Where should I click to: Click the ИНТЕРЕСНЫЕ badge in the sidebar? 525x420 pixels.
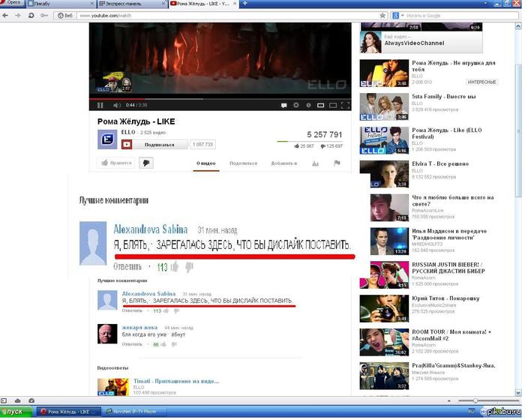pyautogui.click(x=481, y=82)
